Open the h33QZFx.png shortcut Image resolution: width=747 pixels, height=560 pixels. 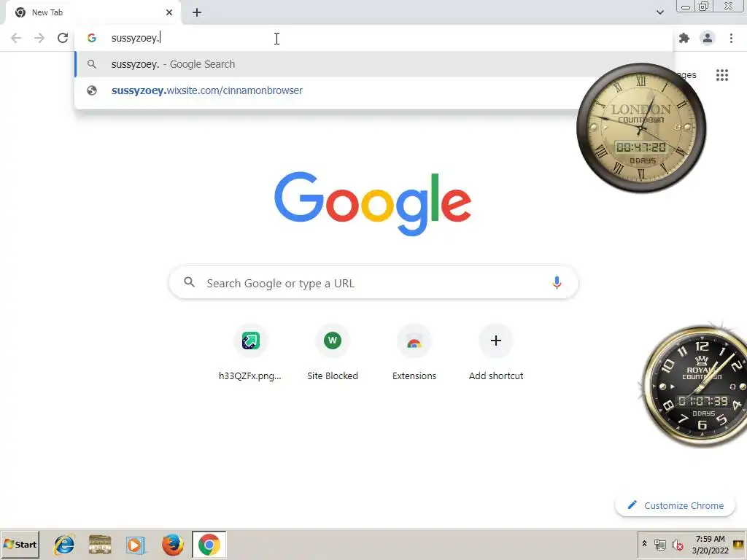tap(250, 352)
